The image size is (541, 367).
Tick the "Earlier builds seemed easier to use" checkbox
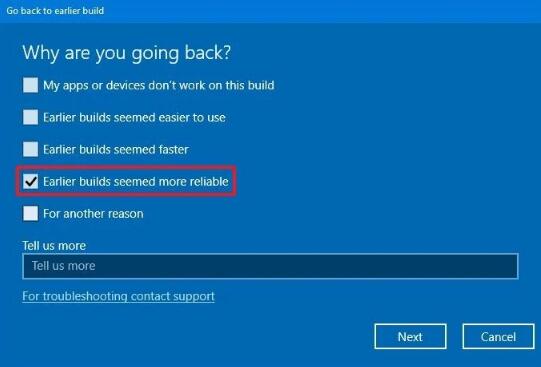click(x=30, y=117)
